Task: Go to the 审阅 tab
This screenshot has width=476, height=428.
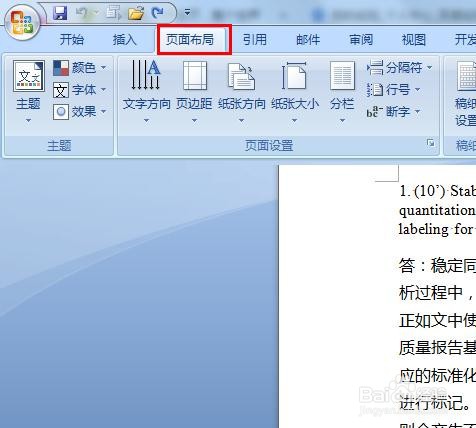Action: coord(361,40)
